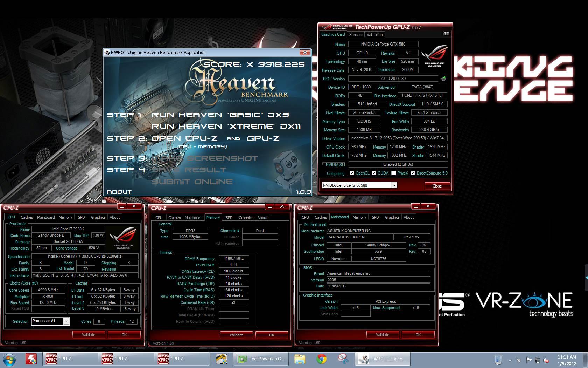This screenshot has height=368, width=588.
Task: Toggle the OpenCL checkbox in GPU-Z
Action: pyautogui.click(x=352, y=173)
